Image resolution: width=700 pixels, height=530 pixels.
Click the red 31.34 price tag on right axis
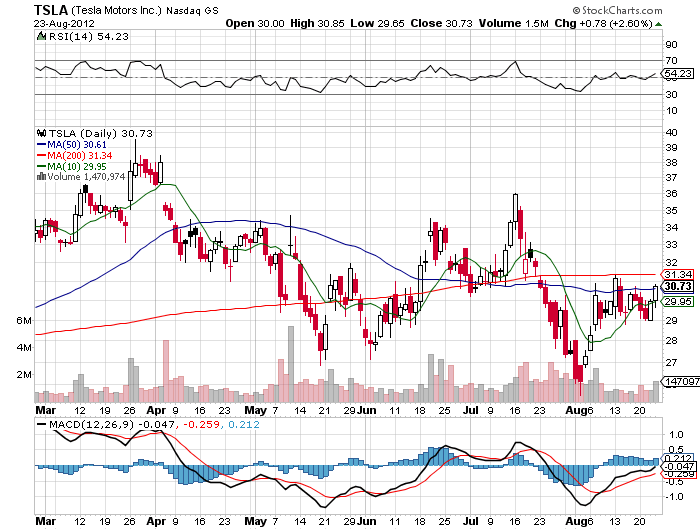tap(678, 274)
